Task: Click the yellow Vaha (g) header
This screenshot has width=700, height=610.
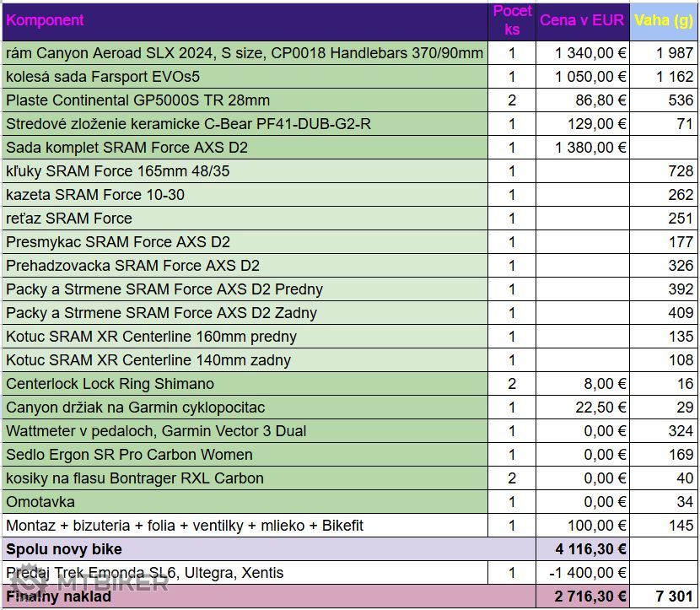Action: coord(664,20)
